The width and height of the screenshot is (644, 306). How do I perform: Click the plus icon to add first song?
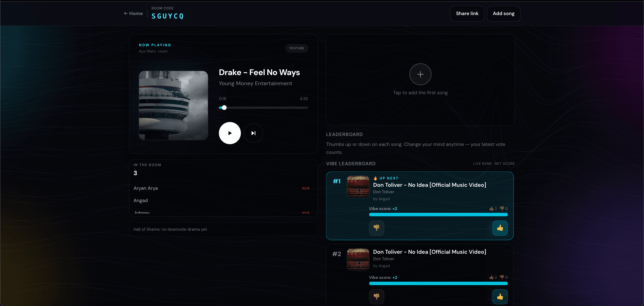[420, 74]
